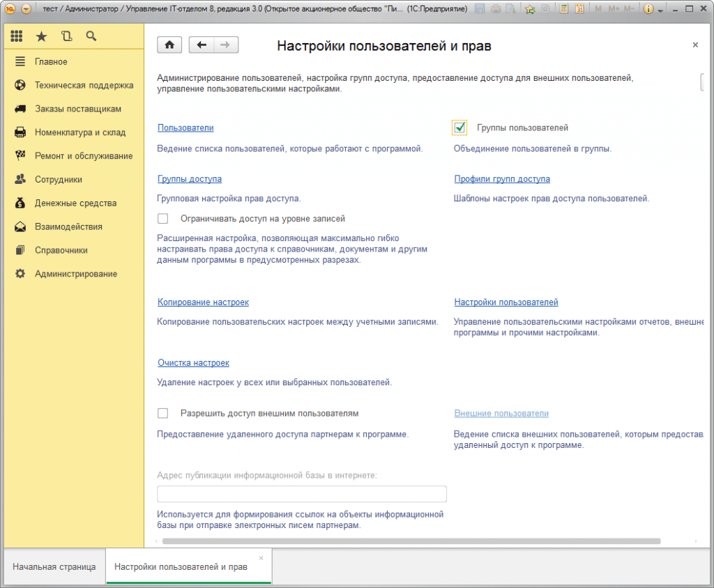Image resolution: width=714 pixels, height=588 pixels.
Task: Open the sections menu grid icon
Action: (17, 36)
